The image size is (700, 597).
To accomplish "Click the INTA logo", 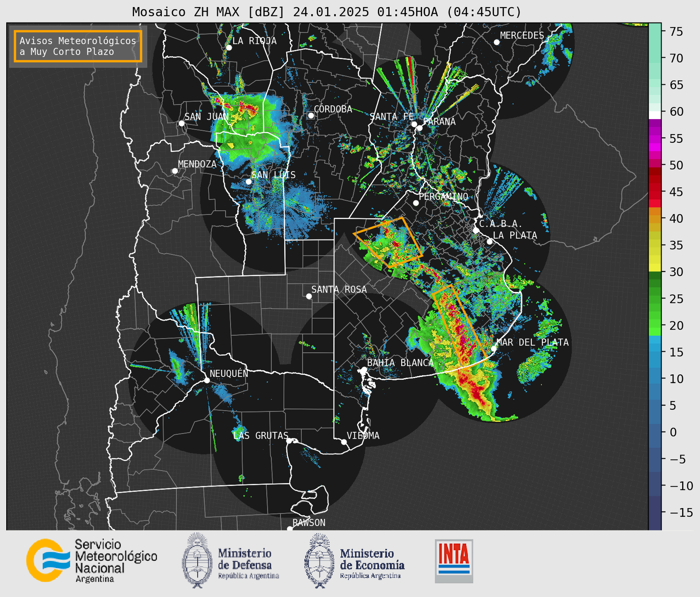I will [x=454, y=561].
